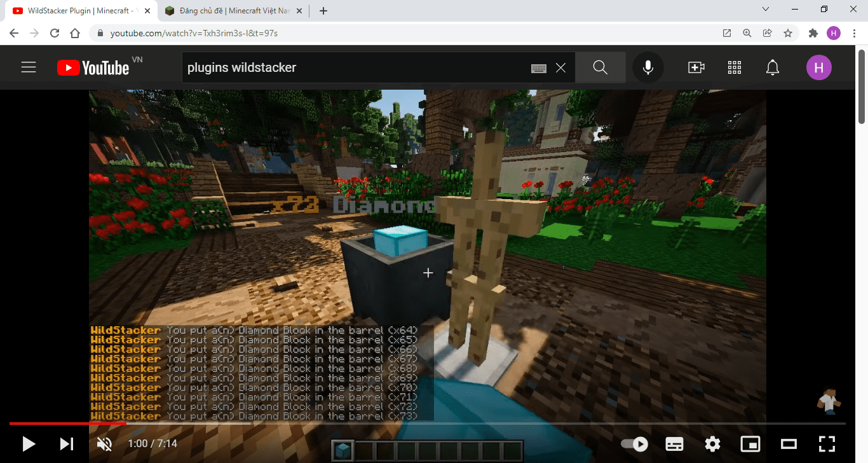
Task: Open the Chrome extensions puzzle menu
Action: click(x=813, y=33)
